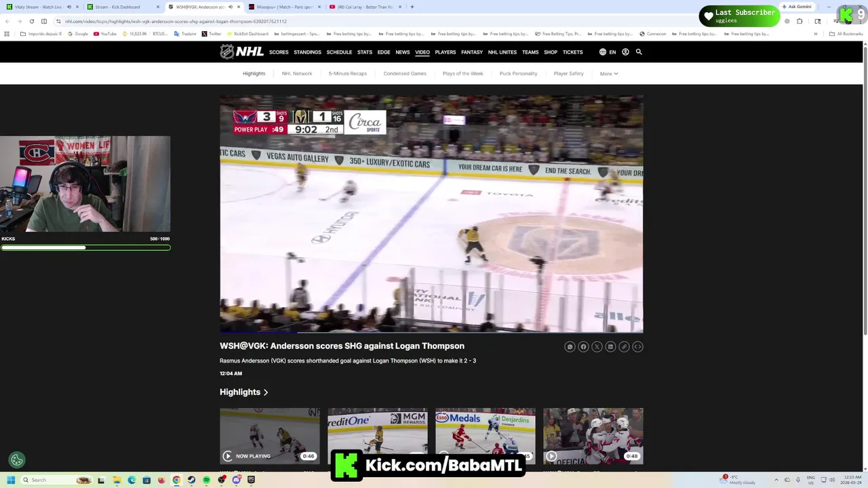Open EN language selector
868x488 pixels.
click(x=612, y=52)
